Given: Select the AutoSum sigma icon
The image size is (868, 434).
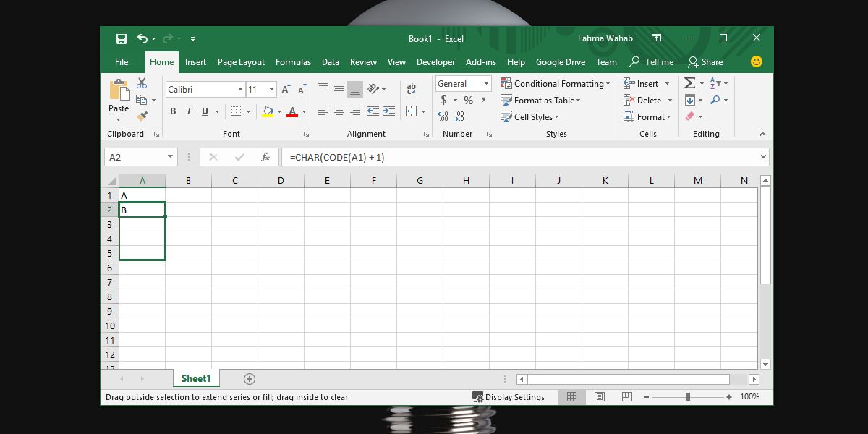Looking at the screenshot, I should [689, 83].
